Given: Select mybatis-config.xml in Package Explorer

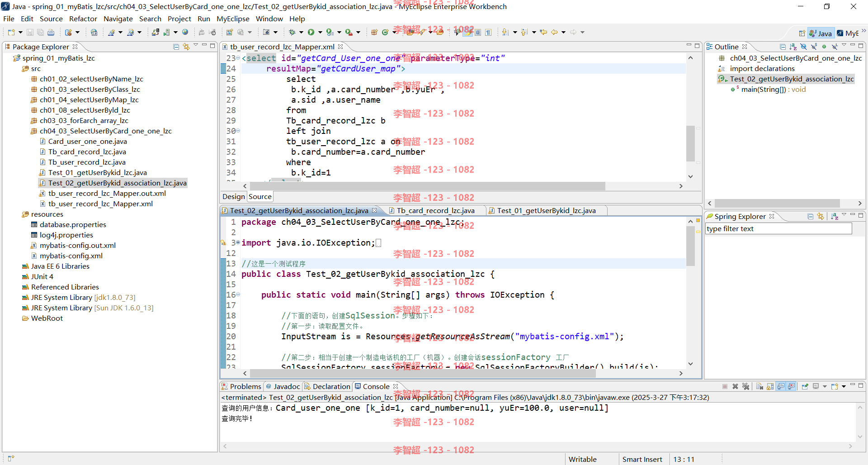Looking at the screenshot, I should pyautogui.click(x=71, y=256).
